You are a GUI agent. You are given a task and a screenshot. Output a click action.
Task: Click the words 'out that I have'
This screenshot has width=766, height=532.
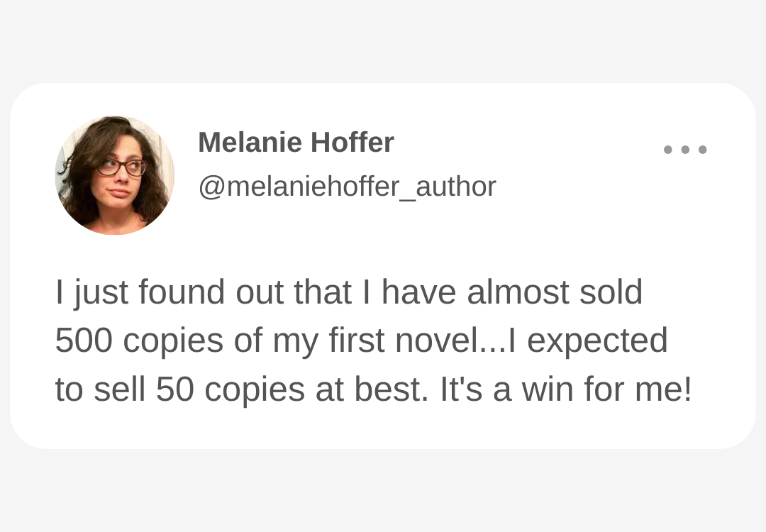(x=346, y=292)
